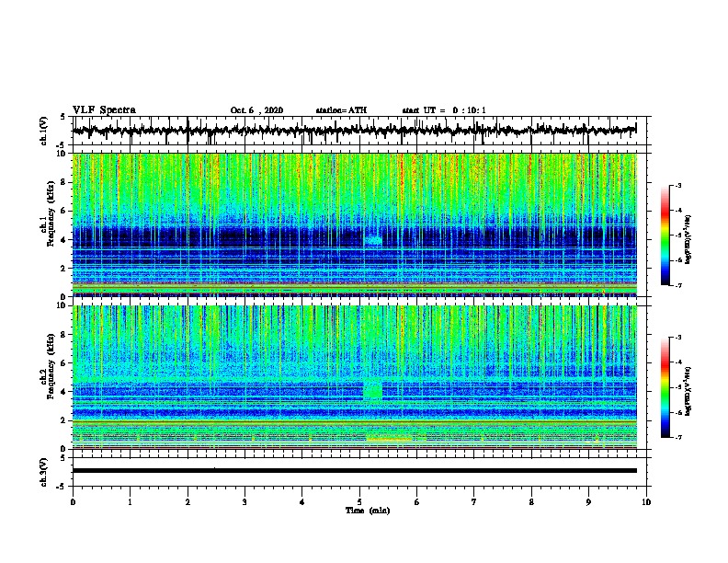This screenshot has width=728, height=563.
Task: Click the "-3" label on ch.1 color bar
Action: 677,185
